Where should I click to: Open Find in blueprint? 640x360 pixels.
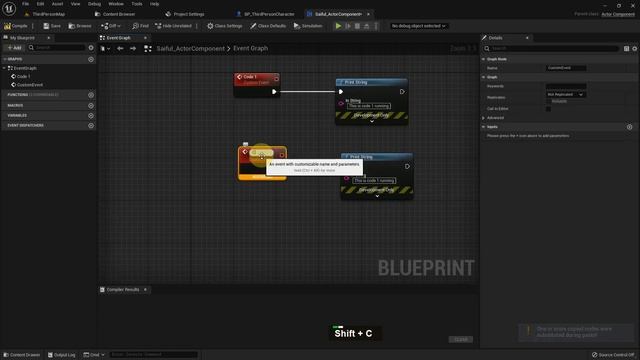point(140,26)
